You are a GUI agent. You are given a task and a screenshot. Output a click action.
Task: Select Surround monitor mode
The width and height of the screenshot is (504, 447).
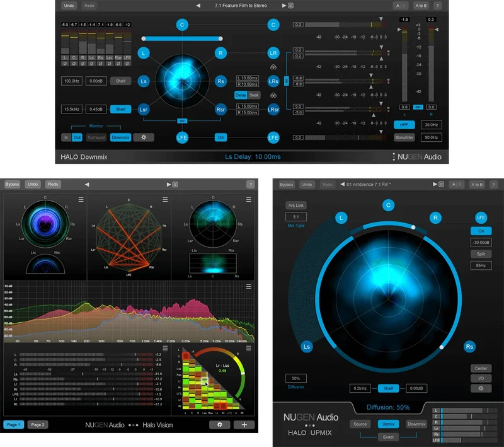(x=96, y=137)
